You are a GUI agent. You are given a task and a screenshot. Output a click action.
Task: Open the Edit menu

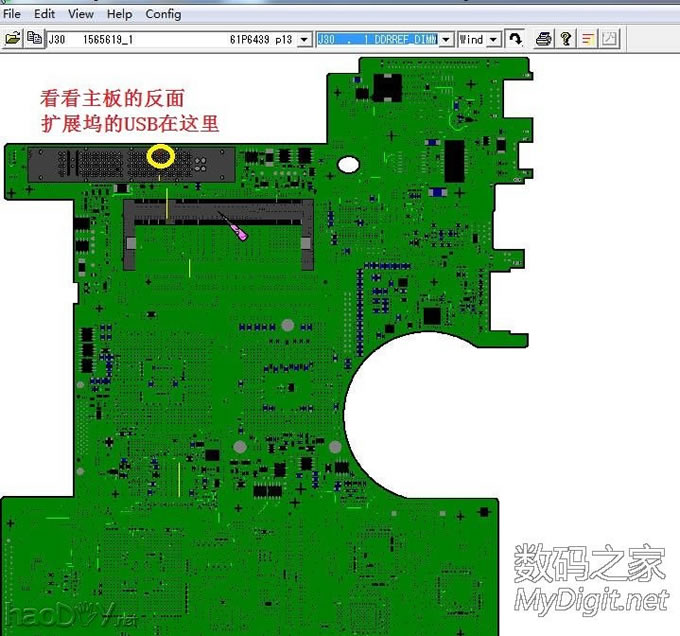click(44, 14)
